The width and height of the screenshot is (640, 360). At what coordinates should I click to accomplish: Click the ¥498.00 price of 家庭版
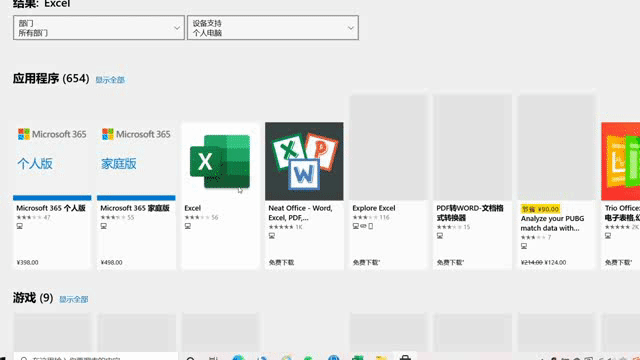click(111, 262)
